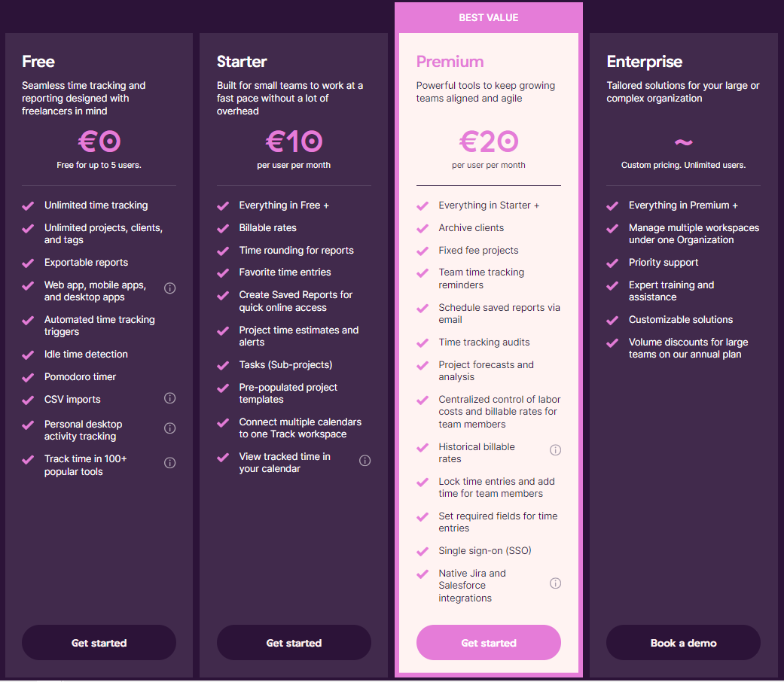The width and height of the screenshot is (784, 682).
Task: Click info icon for Track time in 100+ tools
Action: click(x=170, y=463)
